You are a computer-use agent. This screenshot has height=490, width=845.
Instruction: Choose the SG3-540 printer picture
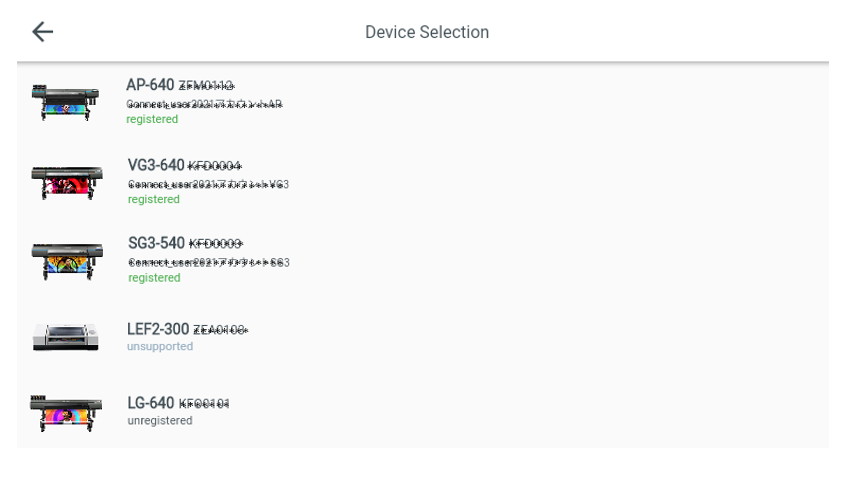pyautogui.click(x=67, y=261)
